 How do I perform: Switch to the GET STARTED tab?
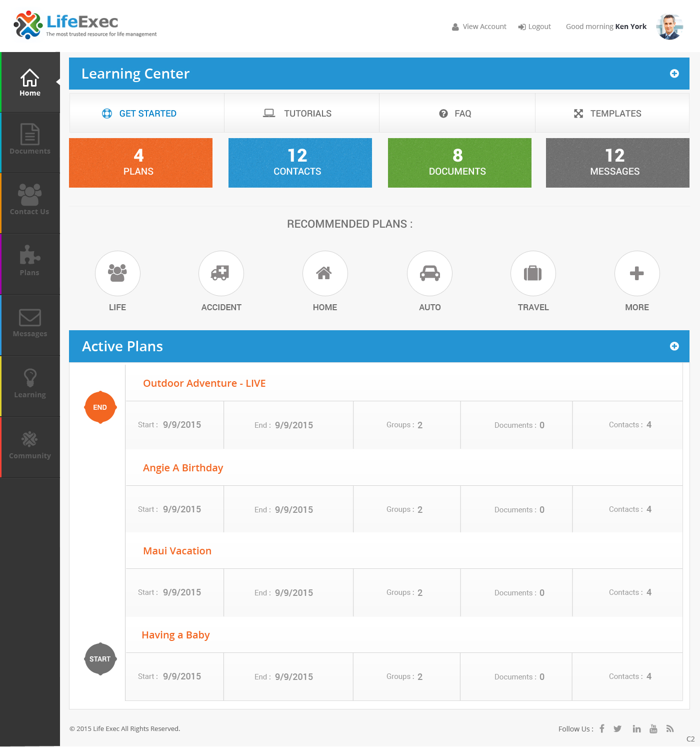point(146,113)
